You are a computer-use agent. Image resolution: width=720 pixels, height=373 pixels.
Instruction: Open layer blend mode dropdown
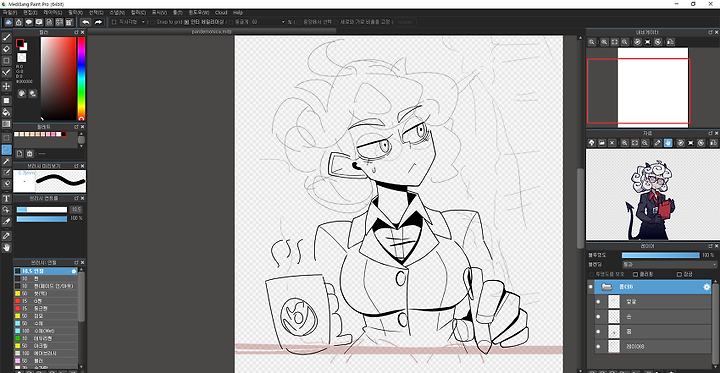click(669, 265)
